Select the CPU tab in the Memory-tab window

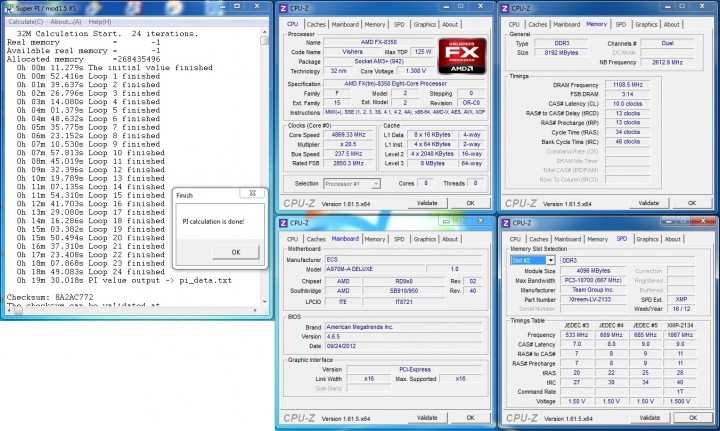(x=514, y=24)
